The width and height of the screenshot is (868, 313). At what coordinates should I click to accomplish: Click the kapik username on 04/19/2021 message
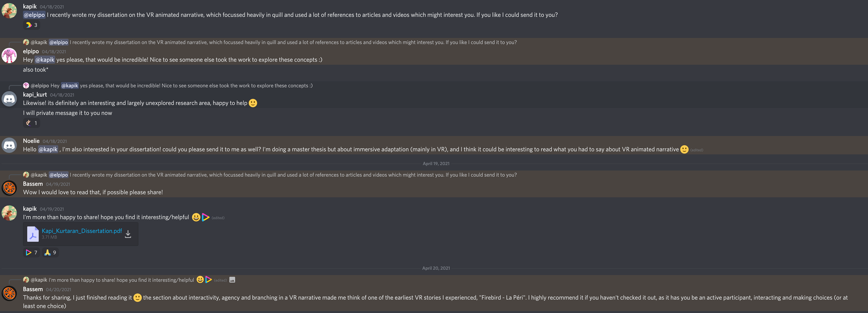point(30,209)
